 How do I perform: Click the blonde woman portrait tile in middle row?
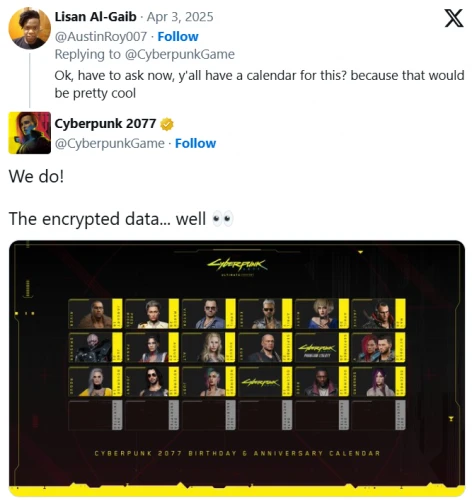tap(209, 347)
